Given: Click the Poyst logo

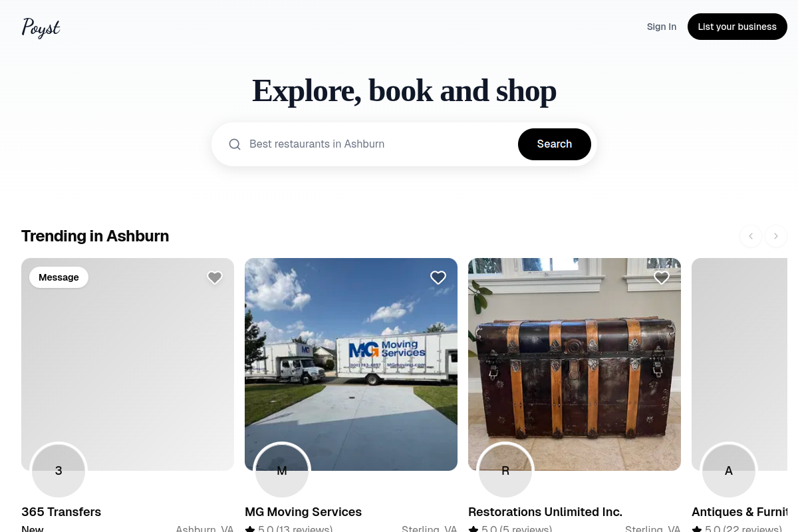Looking at the screenshot, I should pos(41,27).
